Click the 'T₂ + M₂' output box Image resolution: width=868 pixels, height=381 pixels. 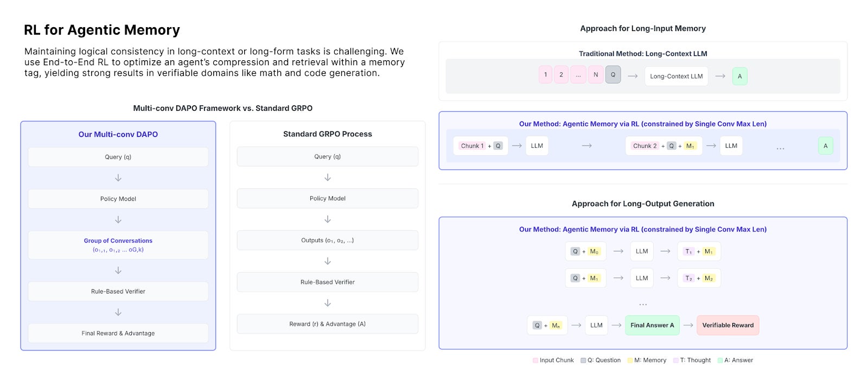coord(699,278)
